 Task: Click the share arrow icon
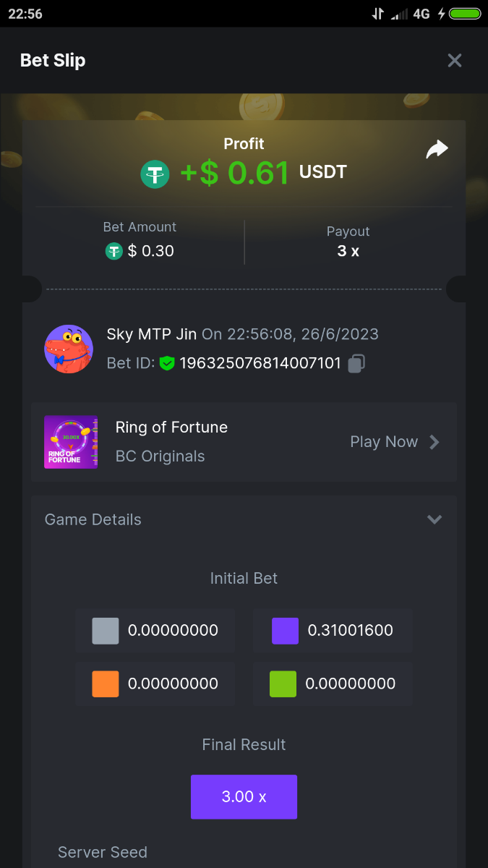437,150
